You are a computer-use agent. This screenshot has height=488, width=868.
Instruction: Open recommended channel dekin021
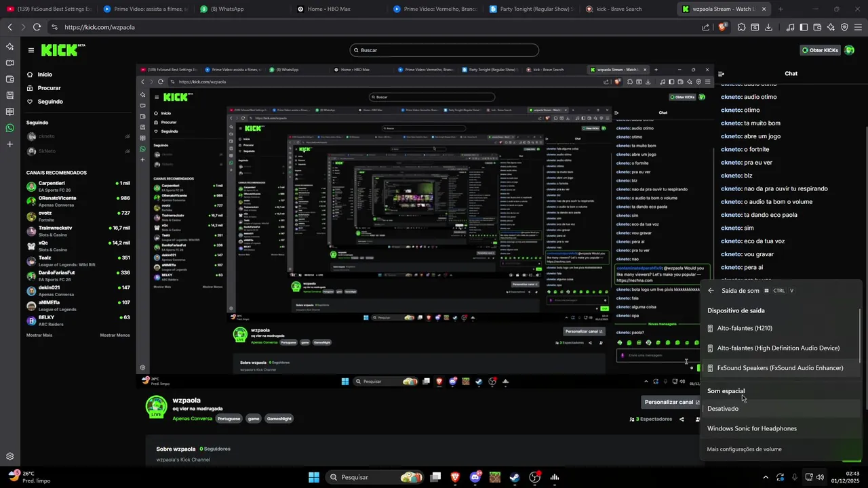pos(78,291)
